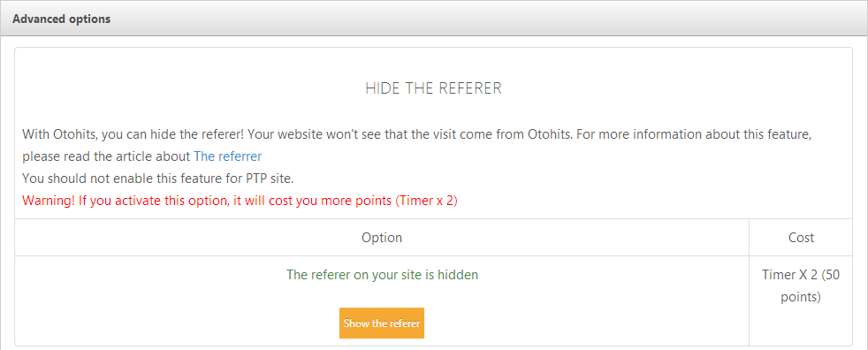Select the Advanced options title text
The width and height of the screenshot is (868, 350).
(x=62, y=19)
